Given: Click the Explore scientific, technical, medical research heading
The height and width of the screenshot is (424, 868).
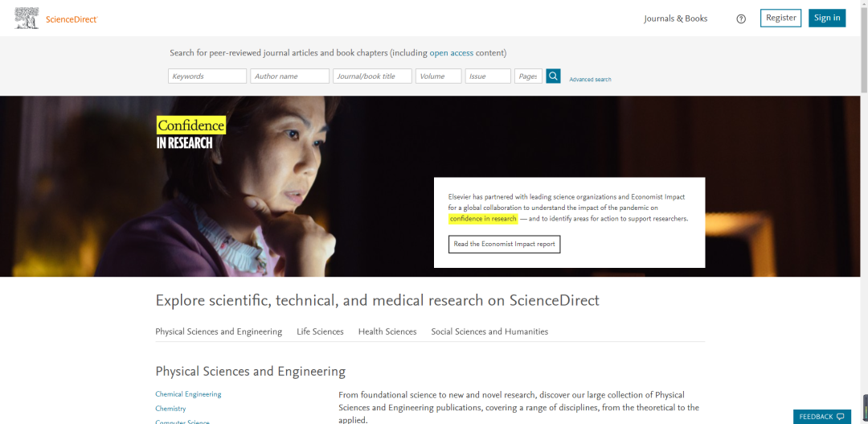Looking at the screenshot, I should click(377, 300).
